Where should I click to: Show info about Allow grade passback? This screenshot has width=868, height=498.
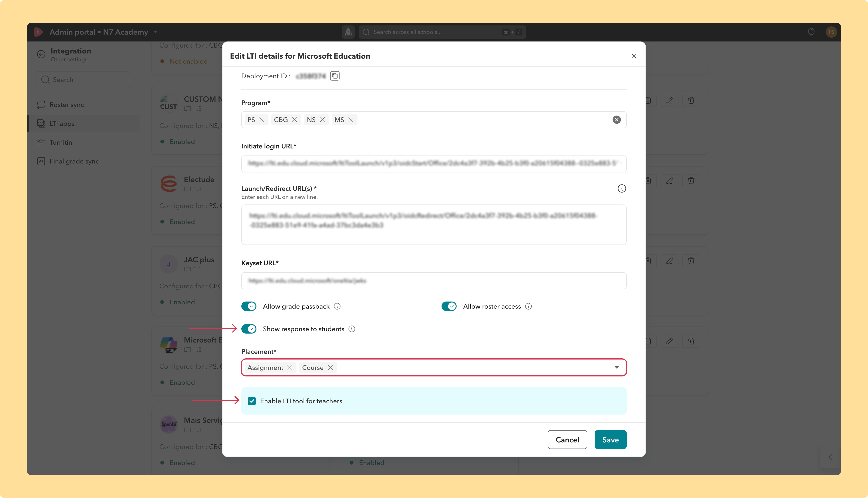pos(337,307)
